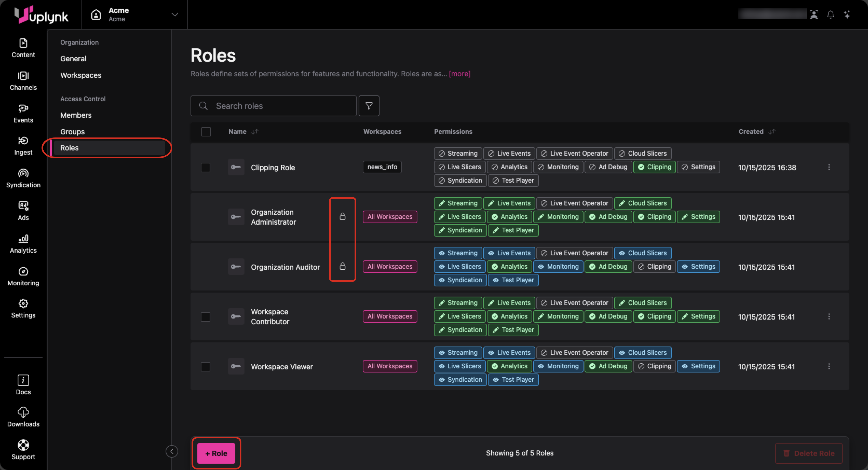Select the Workspace Viewer row checkbox

pos(206,366)
